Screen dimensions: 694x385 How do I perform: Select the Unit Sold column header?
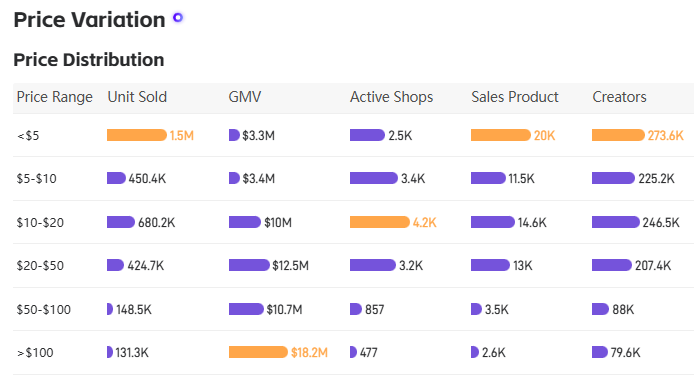pos(137,97)
